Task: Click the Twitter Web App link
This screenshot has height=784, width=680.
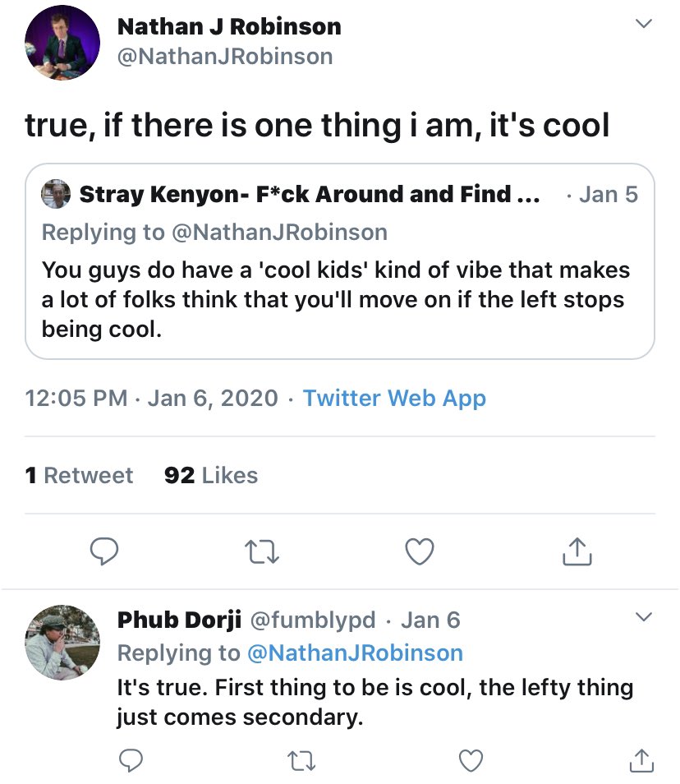Action: tap(394, 399)
